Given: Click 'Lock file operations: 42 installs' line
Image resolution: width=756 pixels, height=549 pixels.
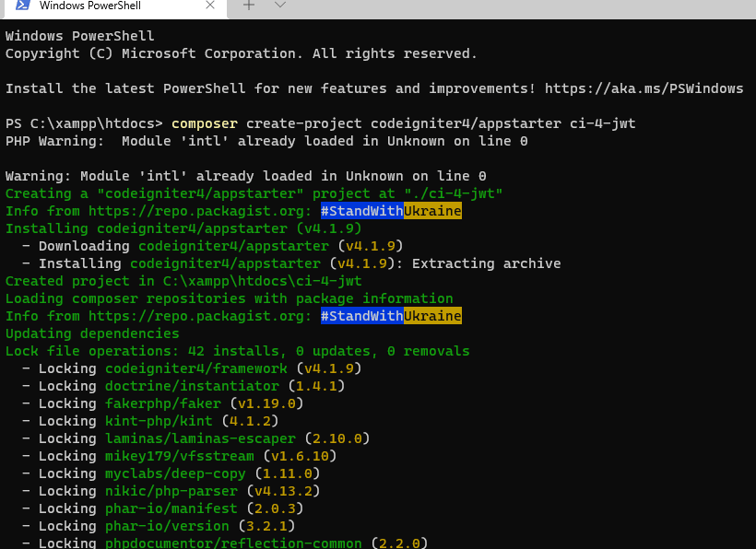Looking at the screenshot, I should tap(237, 351).
